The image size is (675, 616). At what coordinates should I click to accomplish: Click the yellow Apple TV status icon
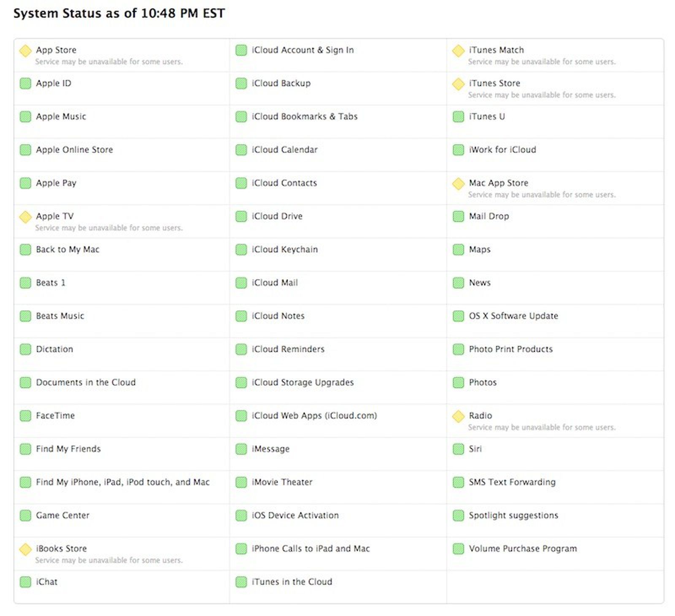coord(25,216)
